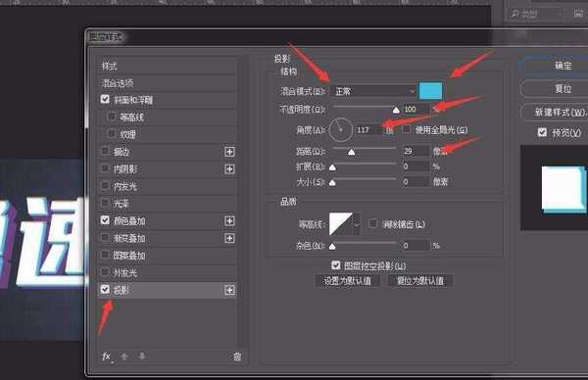Click plus icon next to 投影 (Drop Shadow)
Viewport: 588px width, 380px height.
coord(229,290)
